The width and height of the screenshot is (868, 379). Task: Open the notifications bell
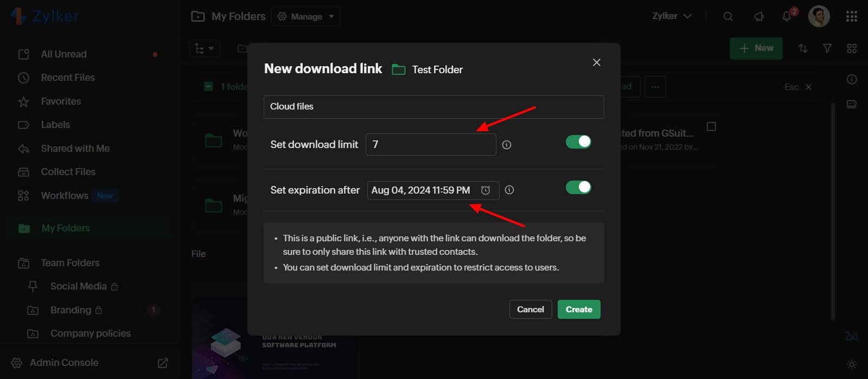pos(787,17)
